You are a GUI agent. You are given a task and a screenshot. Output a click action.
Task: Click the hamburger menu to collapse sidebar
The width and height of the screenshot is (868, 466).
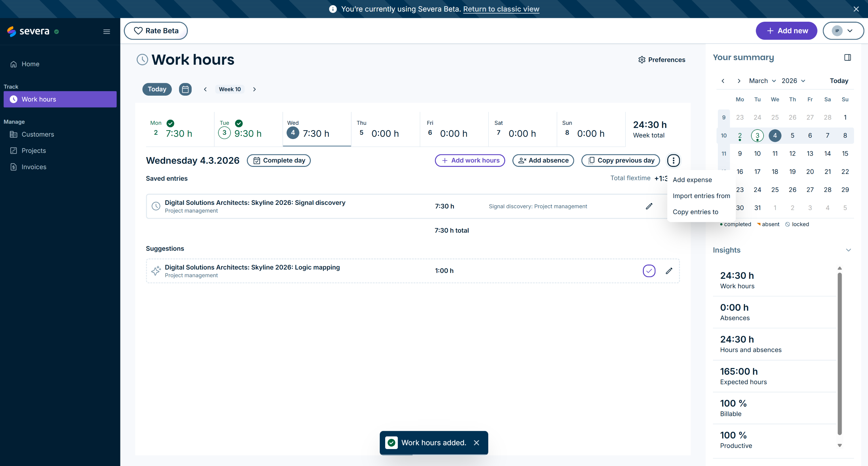coord(106,32)
